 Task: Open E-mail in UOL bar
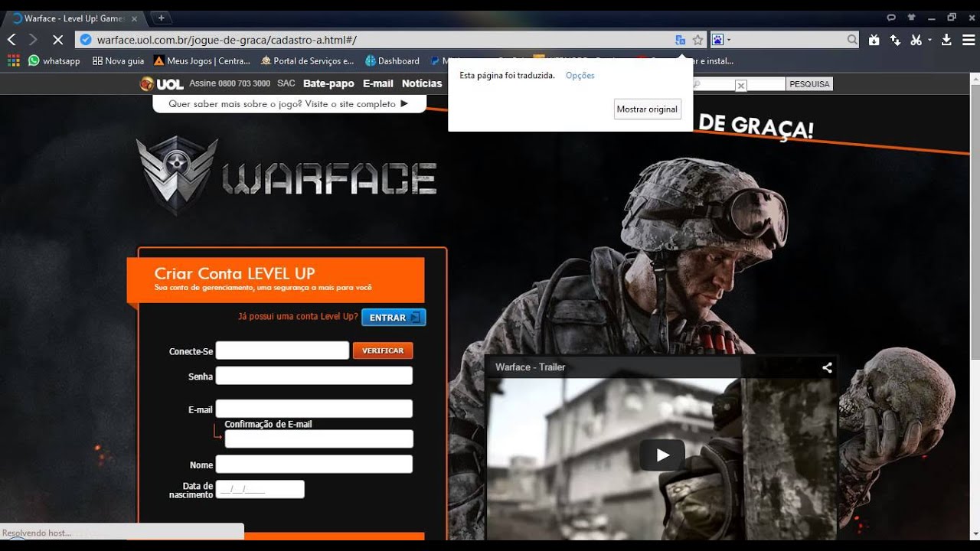(x=378, y=83)
